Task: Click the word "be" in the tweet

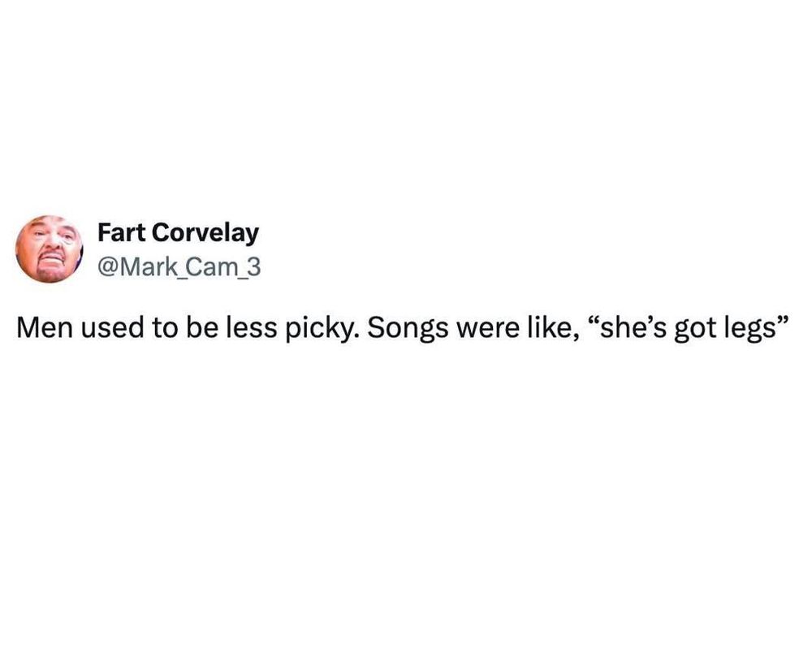Action: tap(189, 328)
